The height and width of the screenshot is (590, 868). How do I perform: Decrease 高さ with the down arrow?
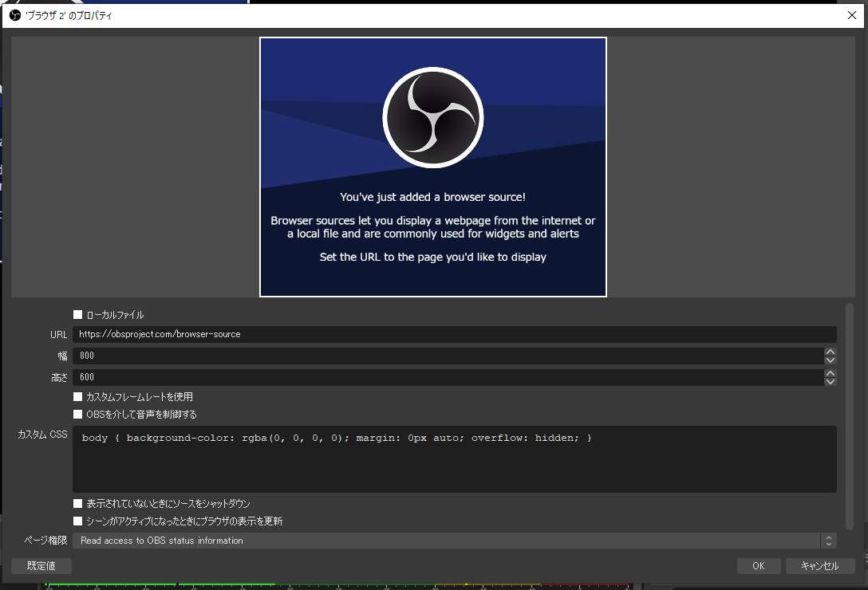pyautogui.click(x=830, y=382)
